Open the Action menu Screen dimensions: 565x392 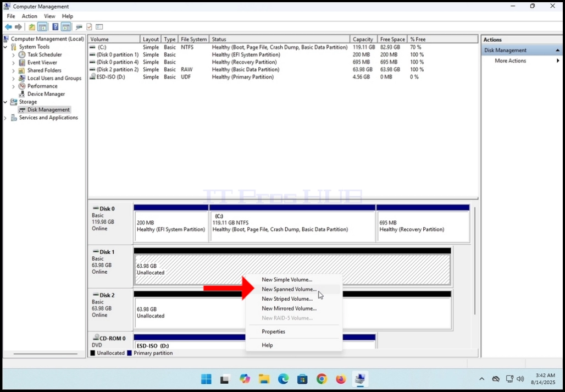pos(29,16)
